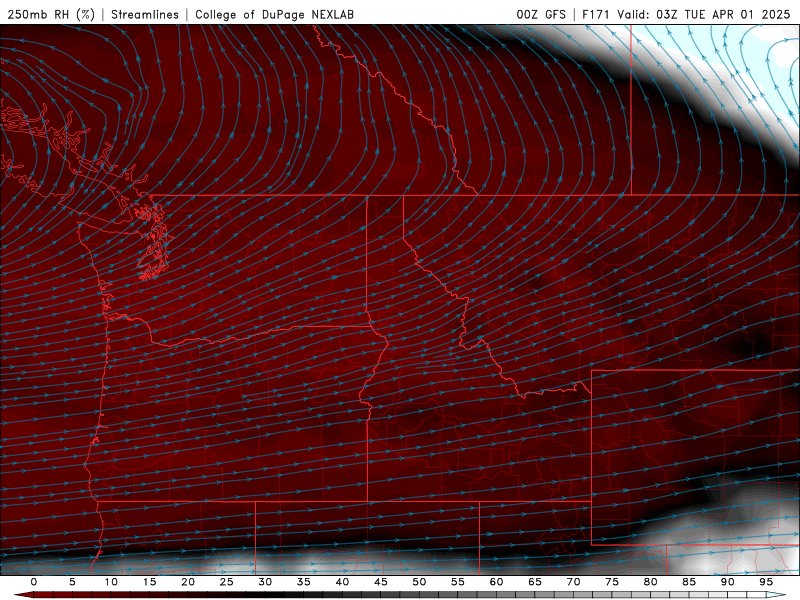Click "03Z TUE APR 01 2025" valid time
The height and width of the screenshot is (600, 800).
click(723, 14)
